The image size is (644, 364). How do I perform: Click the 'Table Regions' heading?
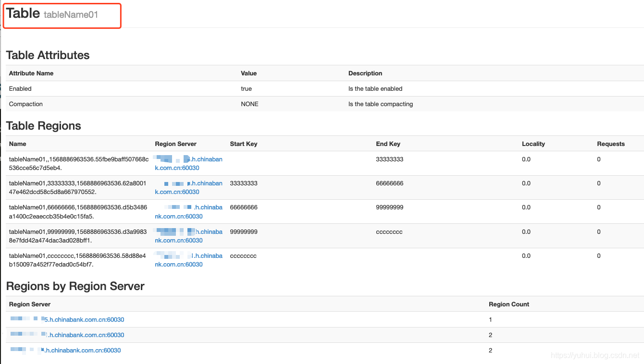tap(43, 126)
